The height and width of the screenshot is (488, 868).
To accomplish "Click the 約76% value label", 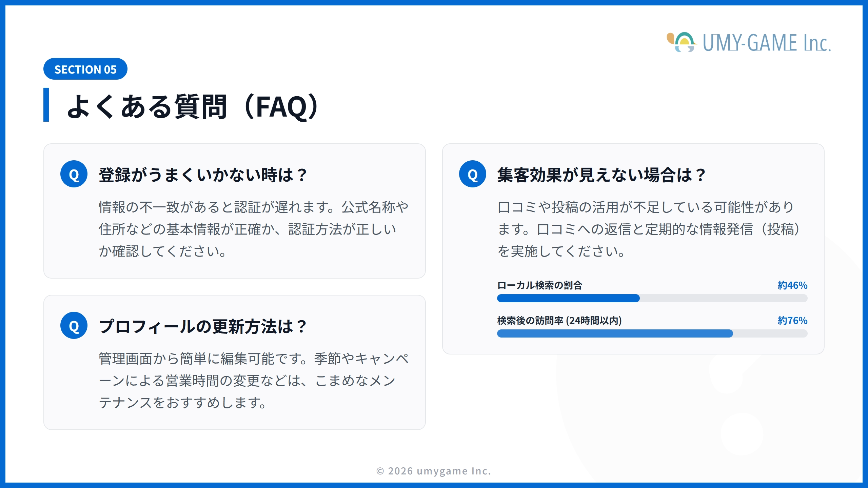I will pyautogui.click(x=792, y=321).
